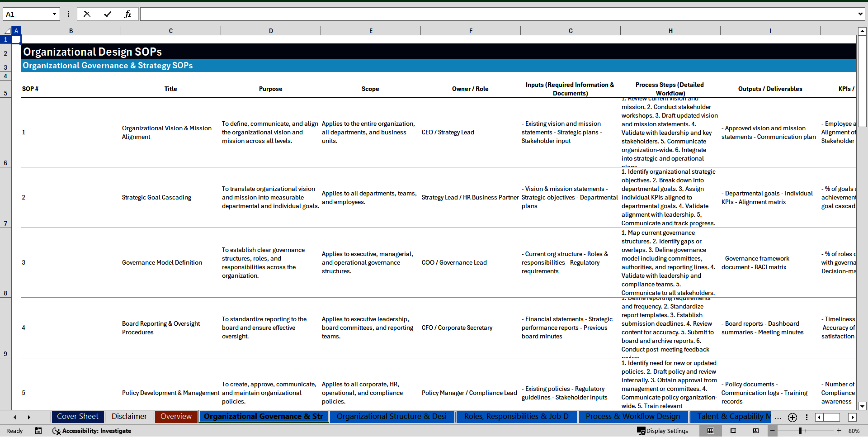Click the Select All corner triangle
The width and height of the screenshot is (868, 437).
pyautogui.click(x=7, y=31)
